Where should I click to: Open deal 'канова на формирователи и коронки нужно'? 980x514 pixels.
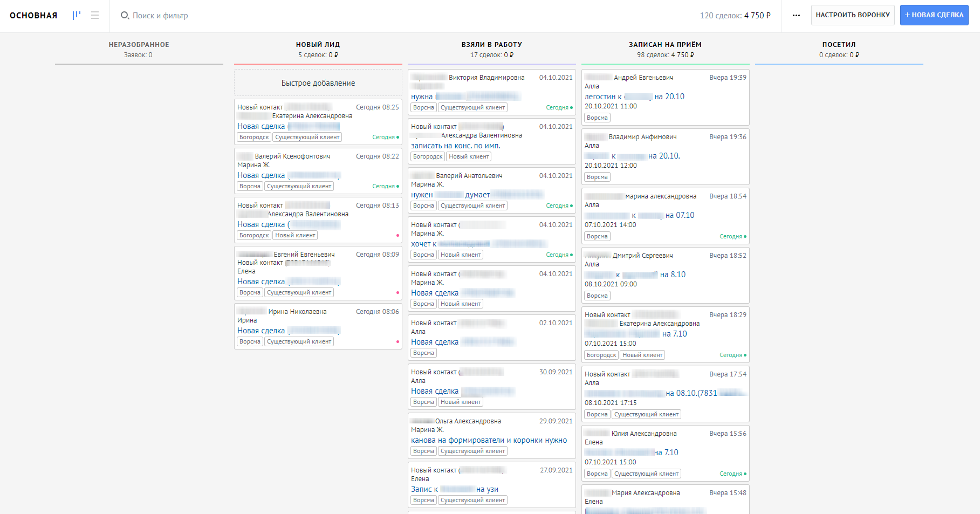coord(489,440)
